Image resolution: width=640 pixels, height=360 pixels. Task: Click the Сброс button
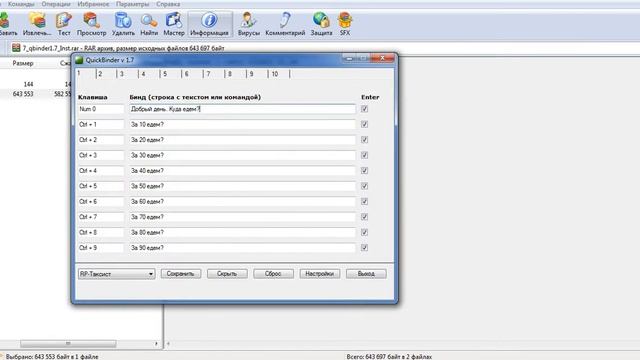click(273, 273)
